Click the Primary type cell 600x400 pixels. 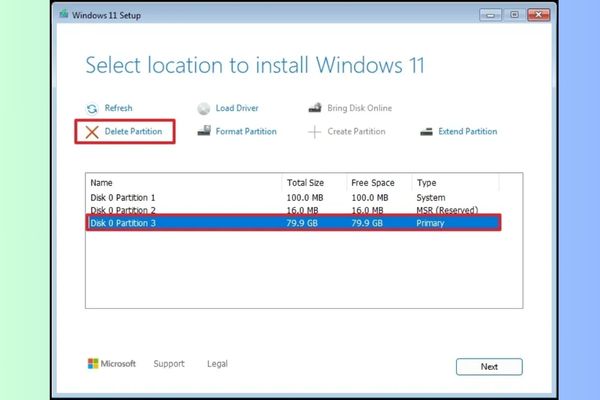coord(430,223)
